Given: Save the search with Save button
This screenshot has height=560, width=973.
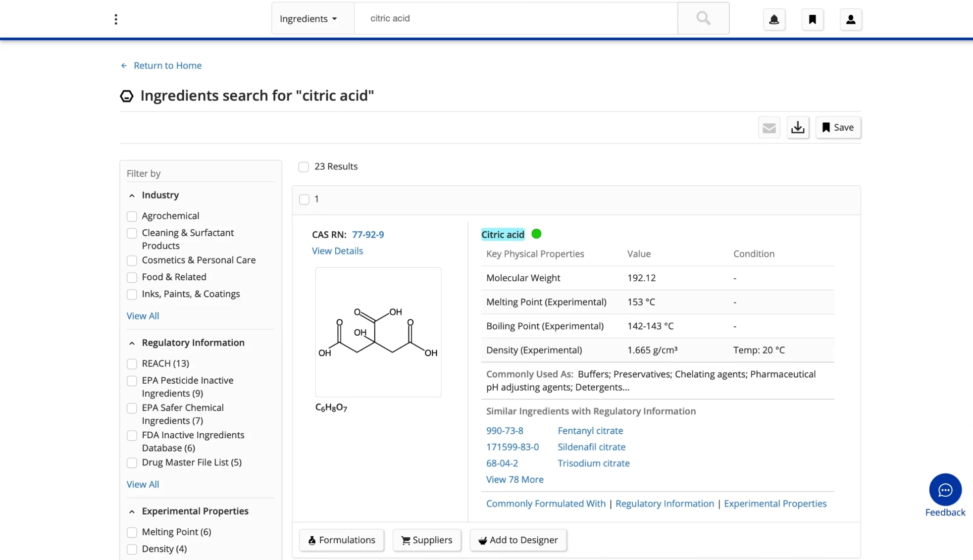Looking at the screenshot, I should (x=838, y=128).
